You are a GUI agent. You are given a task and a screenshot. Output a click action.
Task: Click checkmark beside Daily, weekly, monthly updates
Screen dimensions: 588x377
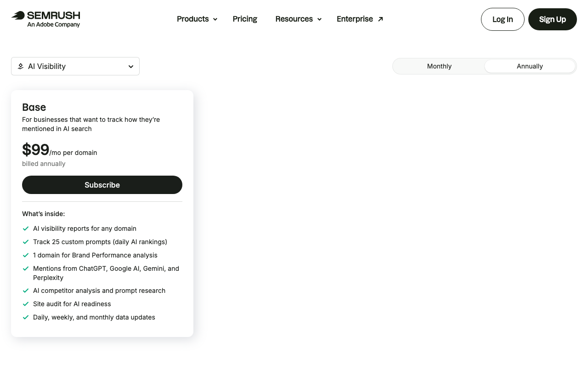click(26, 317)
